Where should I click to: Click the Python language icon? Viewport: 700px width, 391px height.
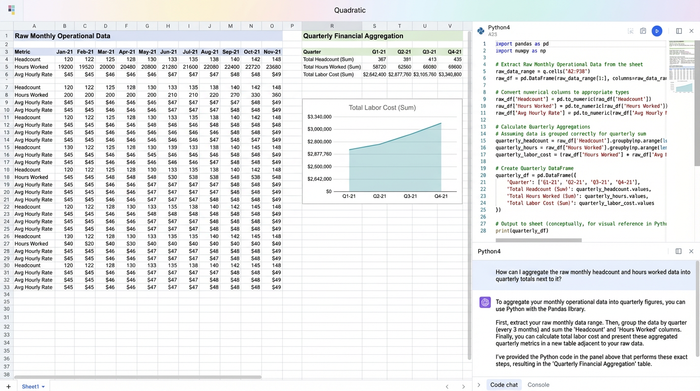click(x=480, y=31)
